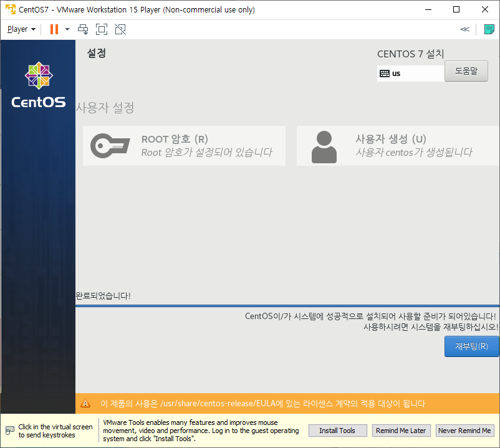Expand the power options dropdown arrow
This screenshot has width=500, height=448.
(67, 29)
